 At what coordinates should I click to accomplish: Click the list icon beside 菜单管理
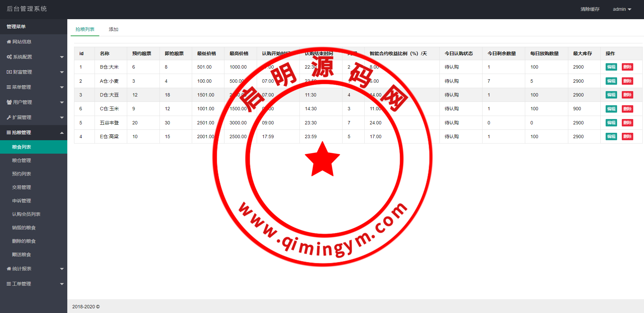tap(9, 87)
